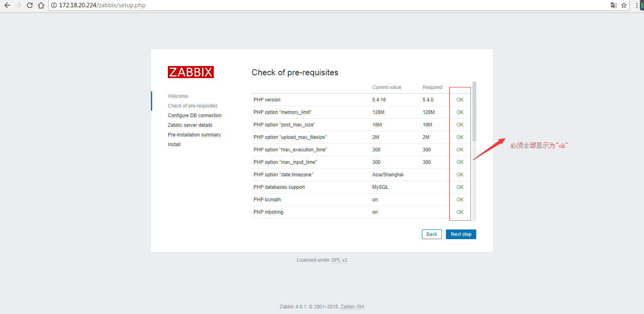
Task: Click the Next step button
Action: 461,234
